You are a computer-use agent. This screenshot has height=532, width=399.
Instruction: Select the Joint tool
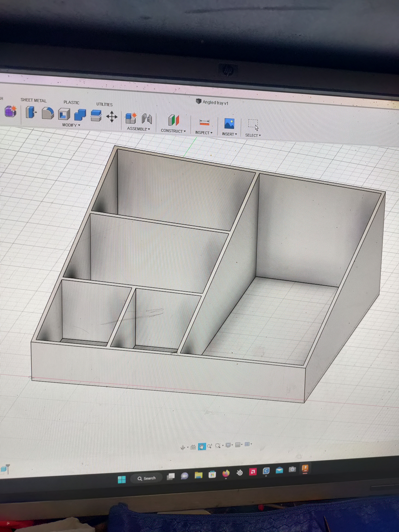147,119
